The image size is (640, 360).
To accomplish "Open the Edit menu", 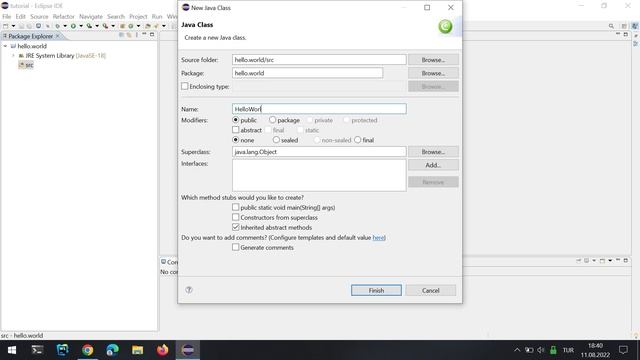I will coord(20,16).
